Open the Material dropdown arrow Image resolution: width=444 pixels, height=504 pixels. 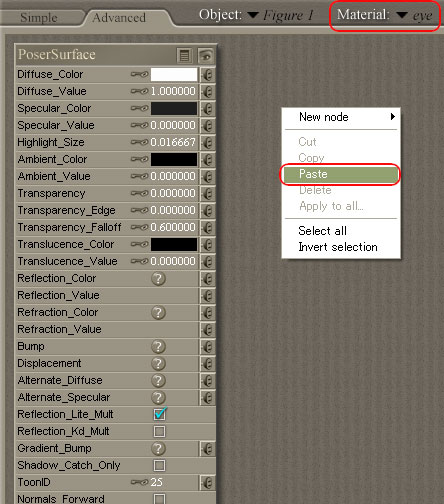402,15
